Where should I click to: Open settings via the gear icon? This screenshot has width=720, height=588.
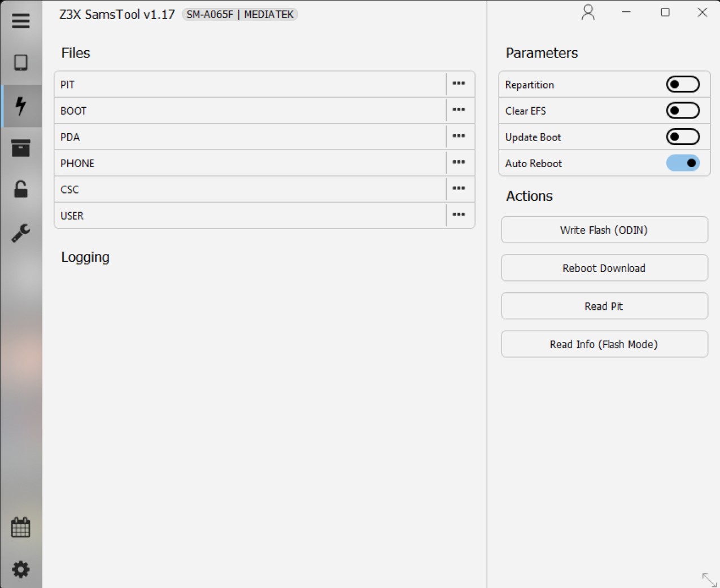[x=21, y=569]
